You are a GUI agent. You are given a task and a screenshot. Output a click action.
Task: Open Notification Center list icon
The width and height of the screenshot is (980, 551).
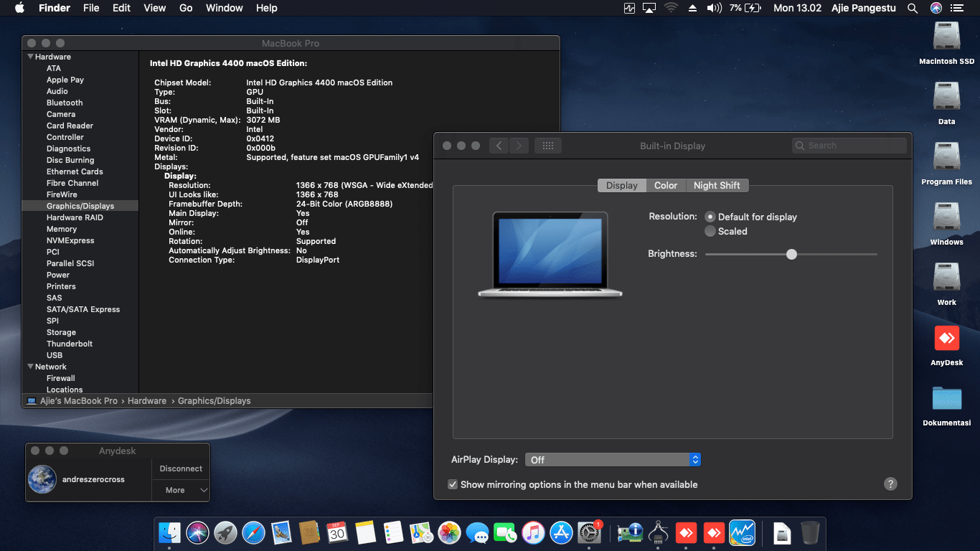click(956, 8)
